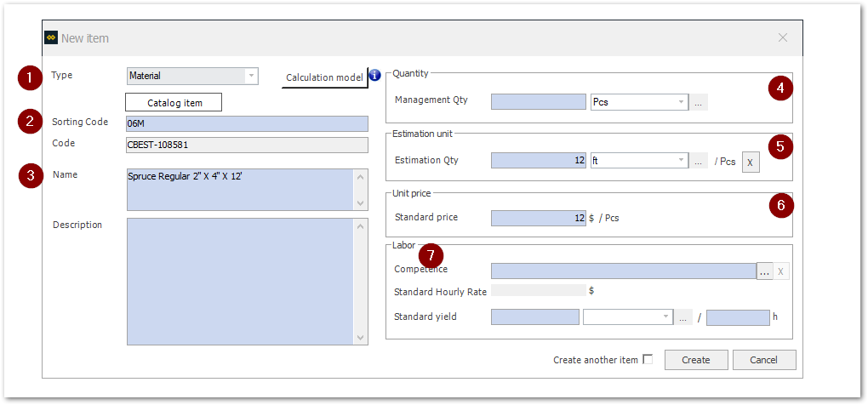Enable the Create another item checkbox

click(x=648, y=359)
